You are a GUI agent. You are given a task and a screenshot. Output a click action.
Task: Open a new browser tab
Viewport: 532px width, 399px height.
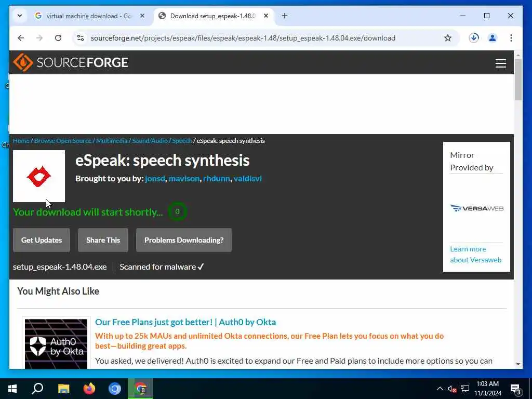(284, 16)
